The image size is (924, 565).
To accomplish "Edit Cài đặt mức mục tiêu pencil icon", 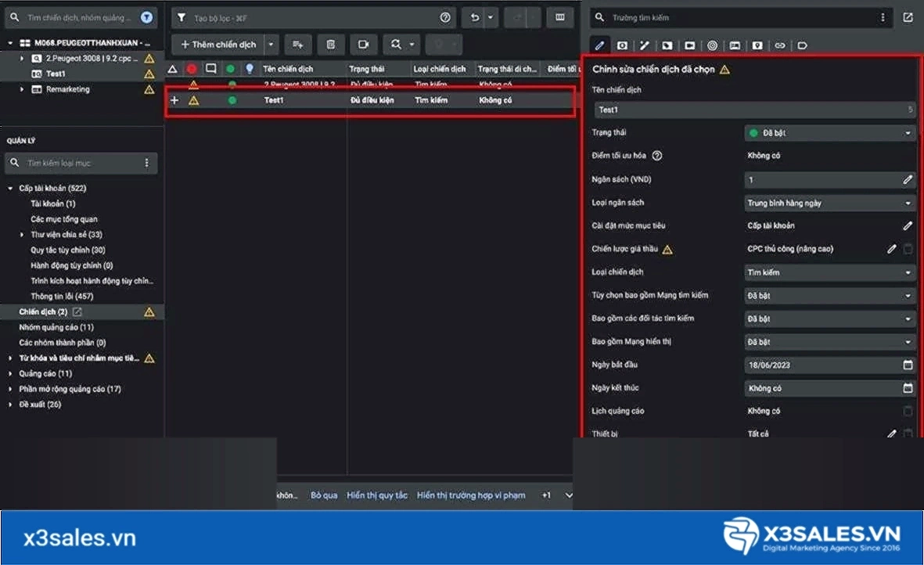I will pos(908,225).
